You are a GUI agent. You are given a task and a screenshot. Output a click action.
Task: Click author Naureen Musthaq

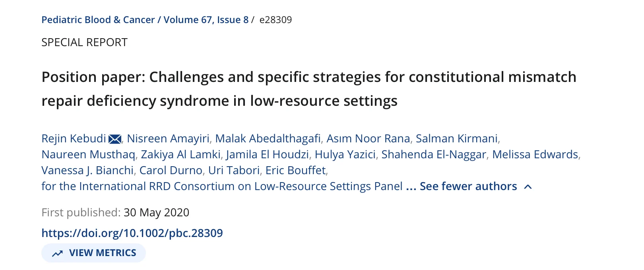88,154
